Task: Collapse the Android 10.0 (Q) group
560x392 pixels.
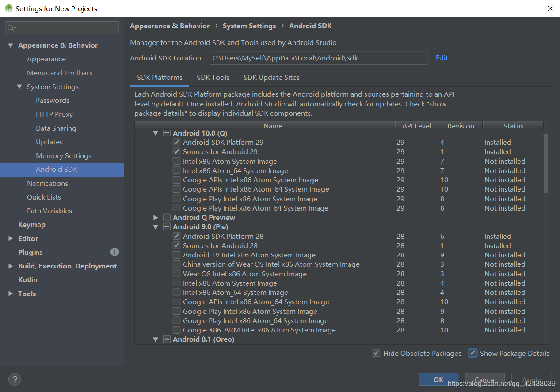Action: coord(156,133)
